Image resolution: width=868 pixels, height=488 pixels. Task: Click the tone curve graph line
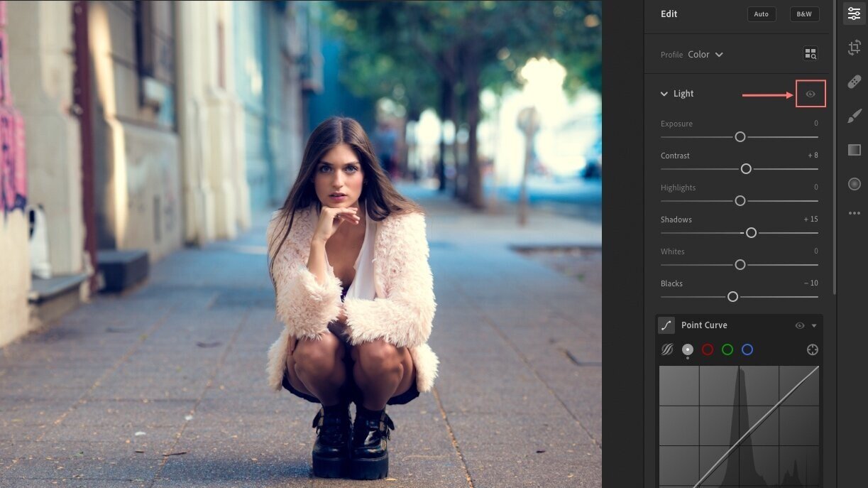757,428
